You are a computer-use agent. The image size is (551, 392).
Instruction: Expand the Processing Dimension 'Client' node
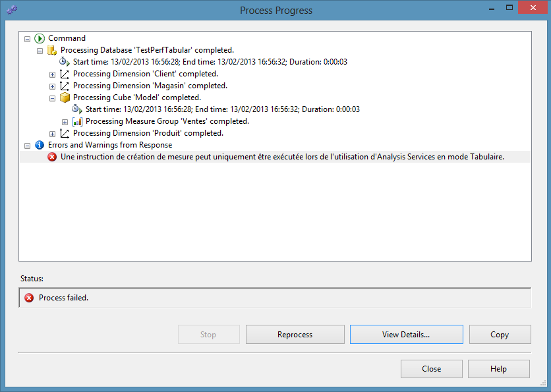pyautogui.click(x=53, y=74)
